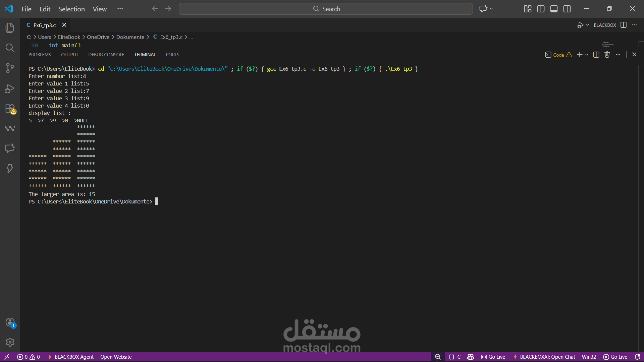Open the Explorer view in activity bar
Screen dimensions: 644x362
pyautogui.click(x=10, y=28)
